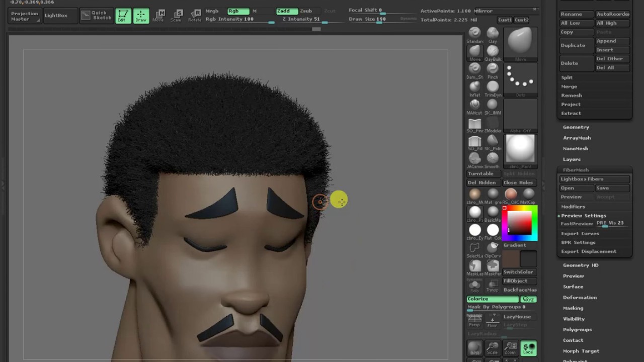Expand the Surface subpalette
This screenshot has height=362, width=644.
pos(573,287)
